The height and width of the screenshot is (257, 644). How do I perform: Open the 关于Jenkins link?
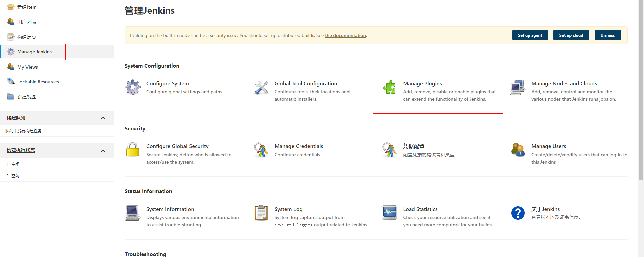546,209
